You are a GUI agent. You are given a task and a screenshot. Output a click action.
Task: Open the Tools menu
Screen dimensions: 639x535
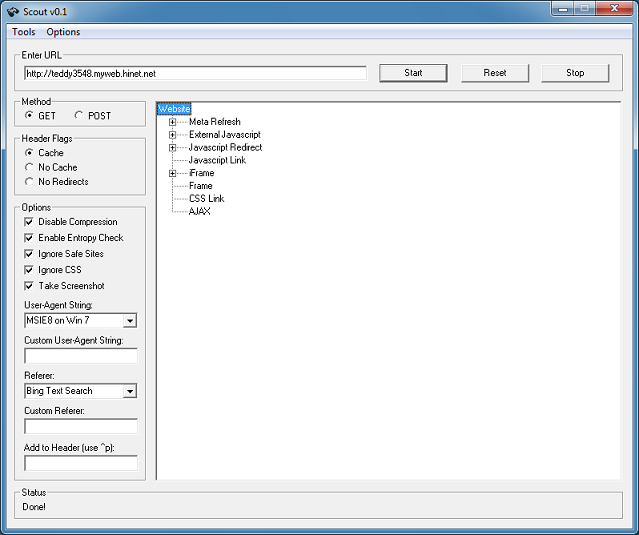pyautogui.click(x=23, y=32)
